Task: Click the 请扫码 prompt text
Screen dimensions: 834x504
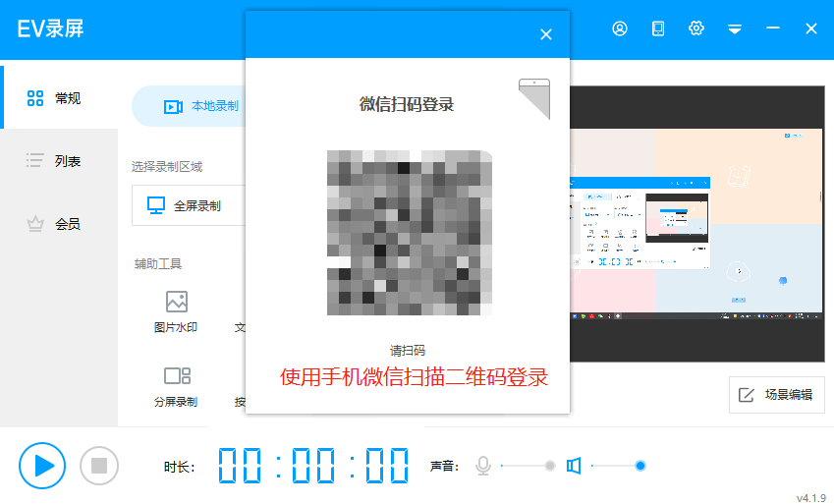Action: tap(408, 351)
